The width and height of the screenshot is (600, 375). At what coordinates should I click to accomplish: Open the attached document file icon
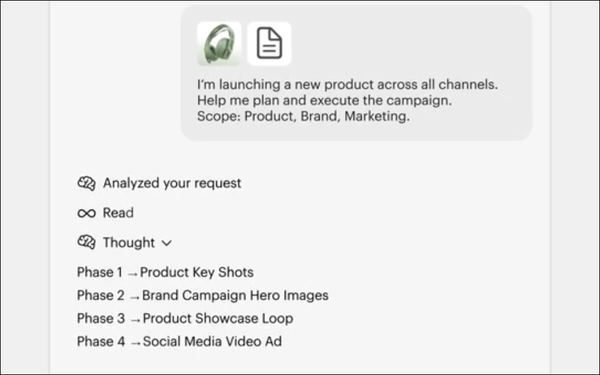tap(269, 44)
